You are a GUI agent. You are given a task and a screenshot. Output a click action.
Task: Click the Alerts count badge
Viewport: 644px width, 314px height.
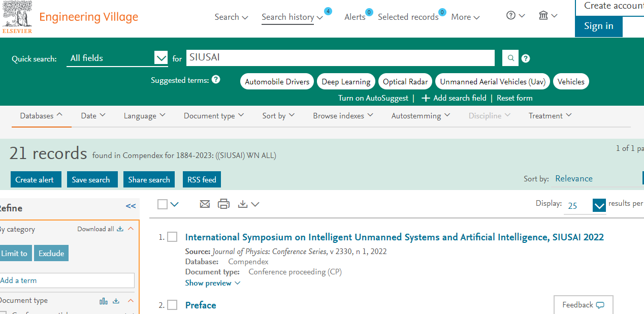click(x=369, y=12)
